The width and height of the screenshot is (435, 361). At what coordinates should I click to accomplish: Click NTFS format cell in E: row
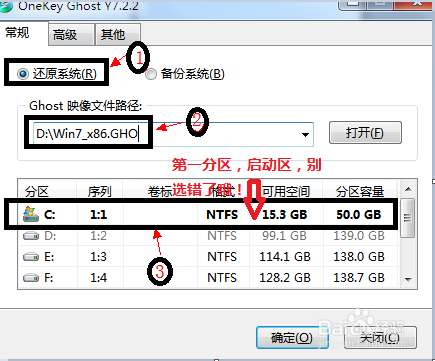(x=222, y=257)
